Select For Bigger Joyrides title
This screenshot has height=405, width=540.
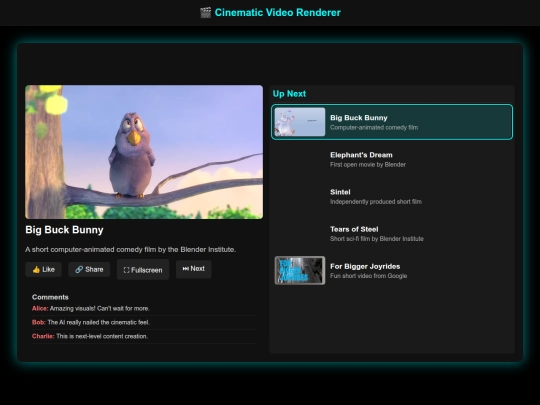pos(365,266)
